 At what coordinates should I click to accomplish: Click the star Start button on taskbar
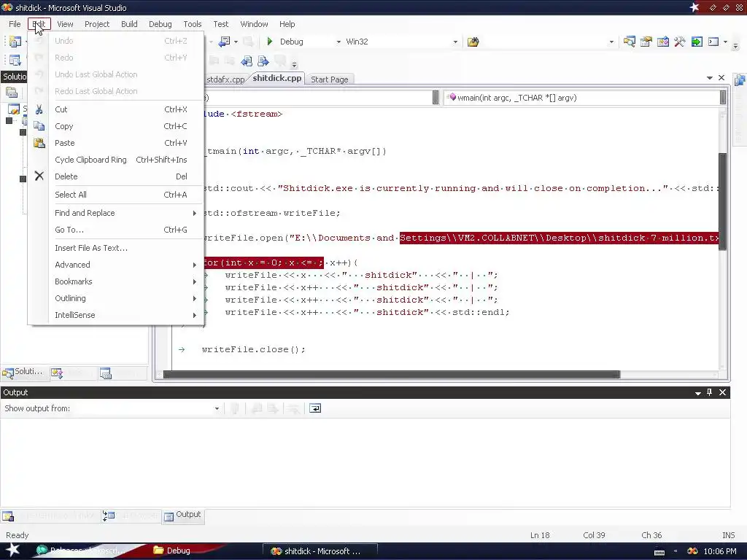pos(12,551)
